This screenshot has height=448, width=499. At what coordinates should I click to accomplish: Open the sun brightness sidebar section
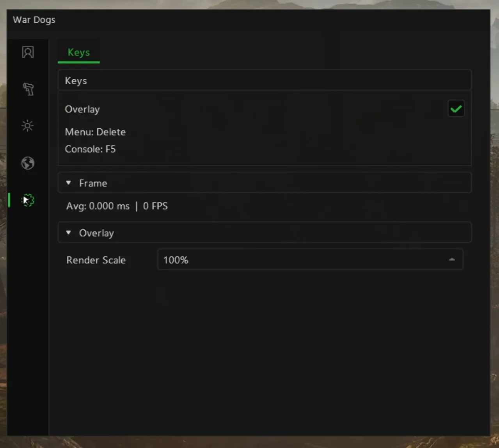pos(28,126)
